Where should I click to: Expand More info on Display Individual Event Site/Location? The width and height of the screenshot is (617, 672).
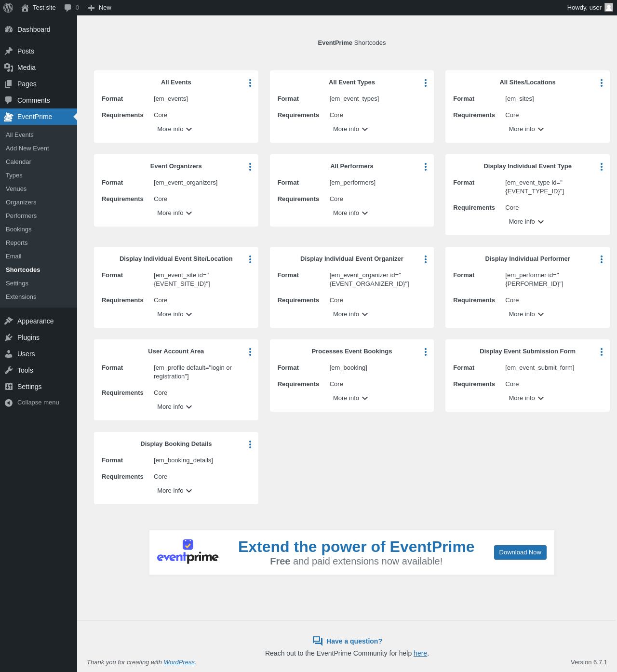pyautogui.click(x=174, y=314)
